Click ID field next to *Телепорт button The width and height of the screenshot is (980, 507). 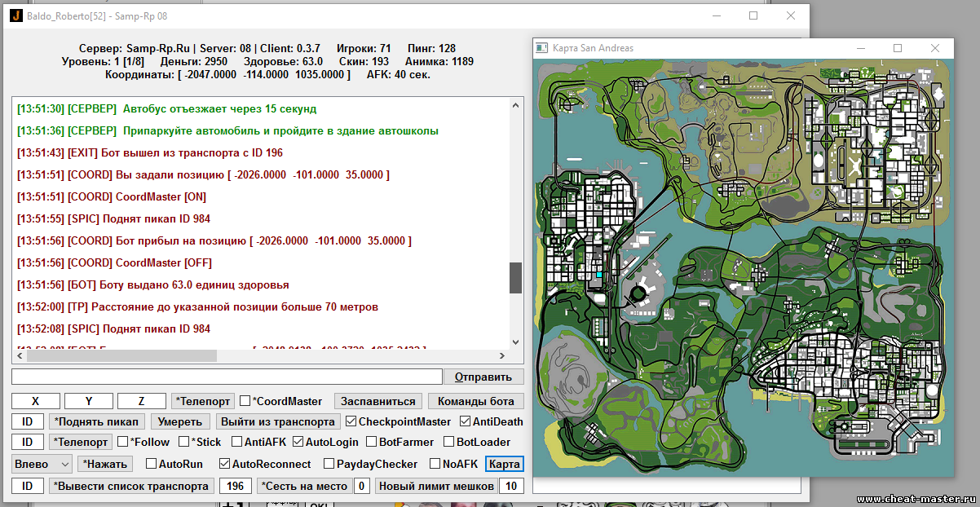28,442
